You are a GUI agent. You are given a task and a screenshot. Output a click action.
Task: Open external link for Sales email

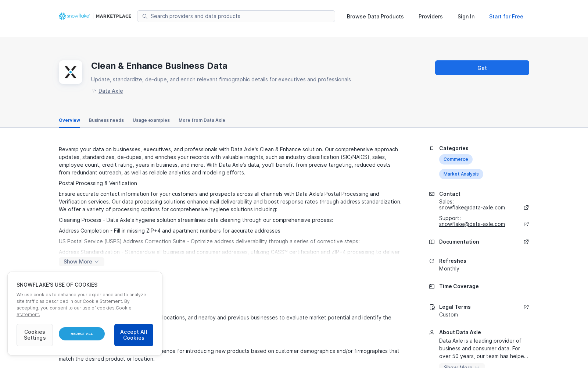(526, 208)
